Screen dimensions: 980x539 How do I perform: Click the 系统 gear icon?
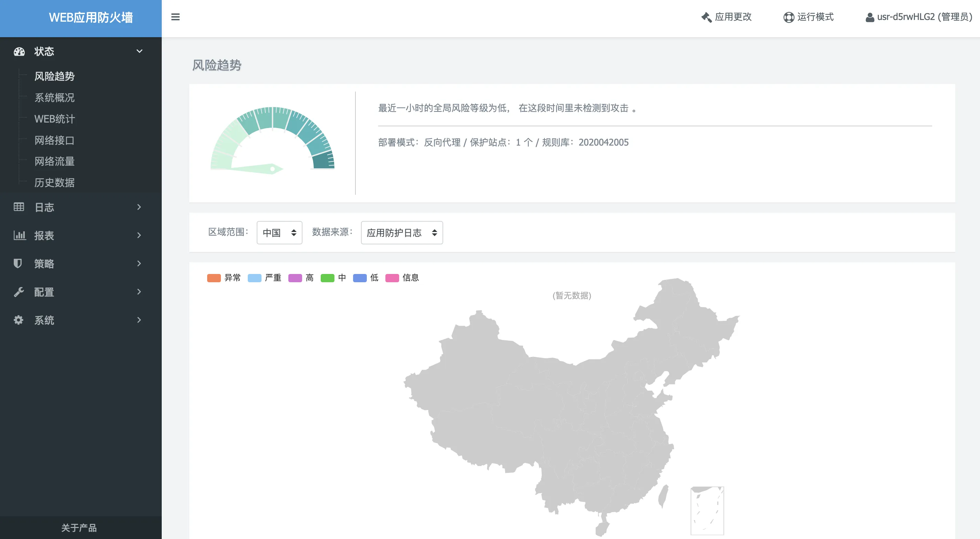coord(19,320)
